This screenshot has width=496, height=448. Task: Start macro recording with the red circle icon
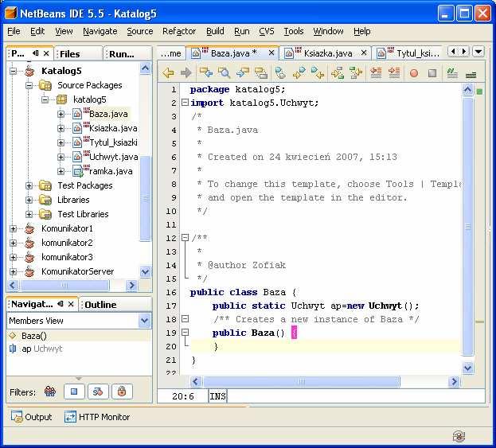pyautogui.click(x=414, y=73)
